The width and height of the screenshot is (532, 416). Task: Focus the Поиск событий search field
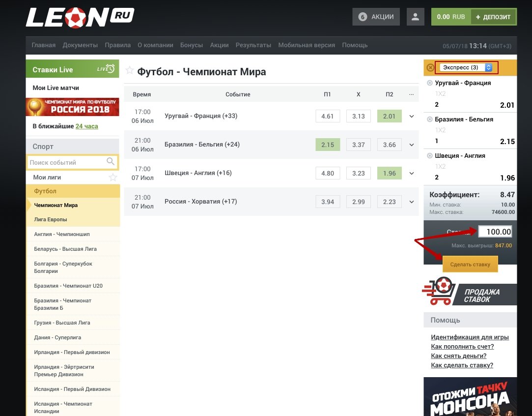[x=72, y=162]
